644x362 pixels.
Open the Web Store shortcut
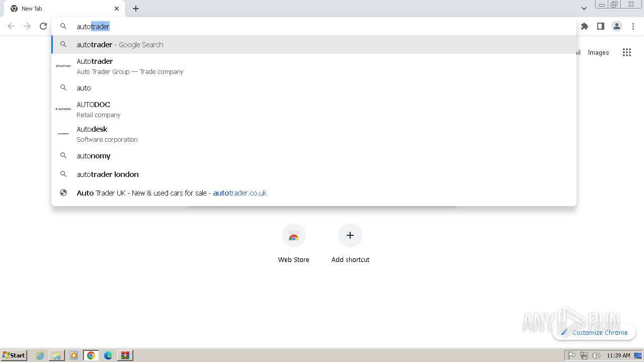point(294,244)
